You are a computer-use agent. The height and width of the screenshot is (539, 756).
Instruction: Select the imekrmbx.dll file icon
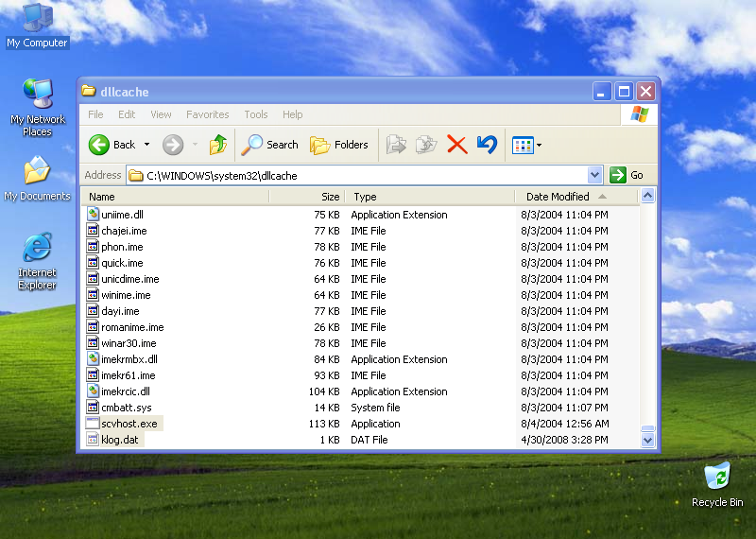tap(93, 358)
